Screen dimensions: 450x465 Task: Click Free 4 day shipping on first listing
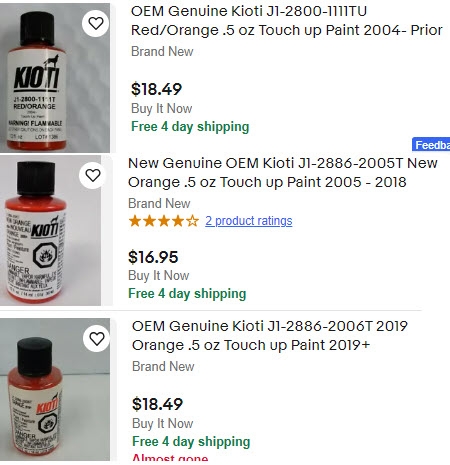coord(190,127)
